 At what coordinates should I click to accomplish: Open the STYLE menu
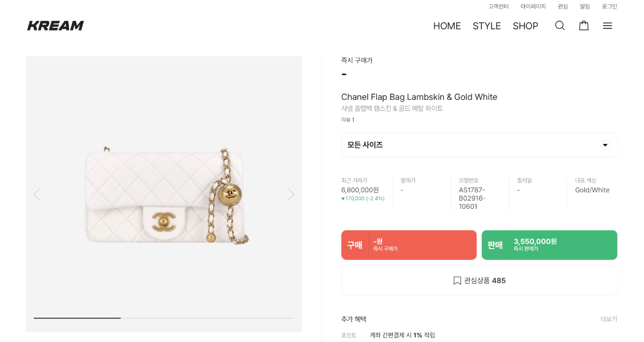point(487,26)
